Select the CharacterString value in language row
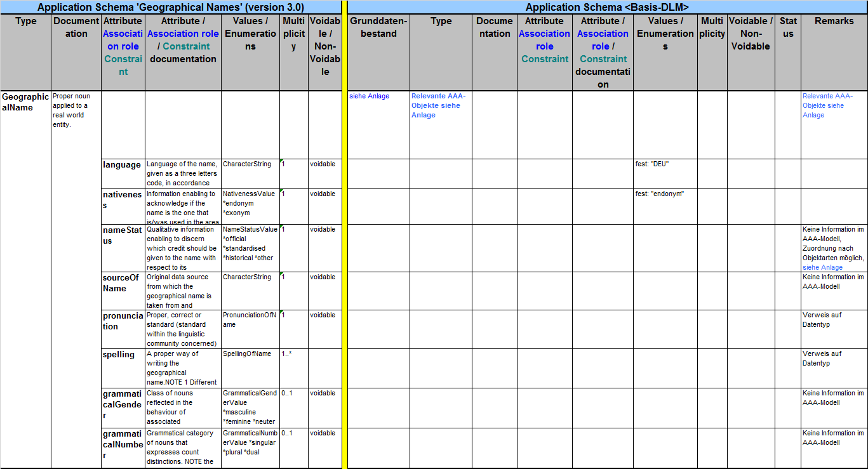 (x=250, y=173)
